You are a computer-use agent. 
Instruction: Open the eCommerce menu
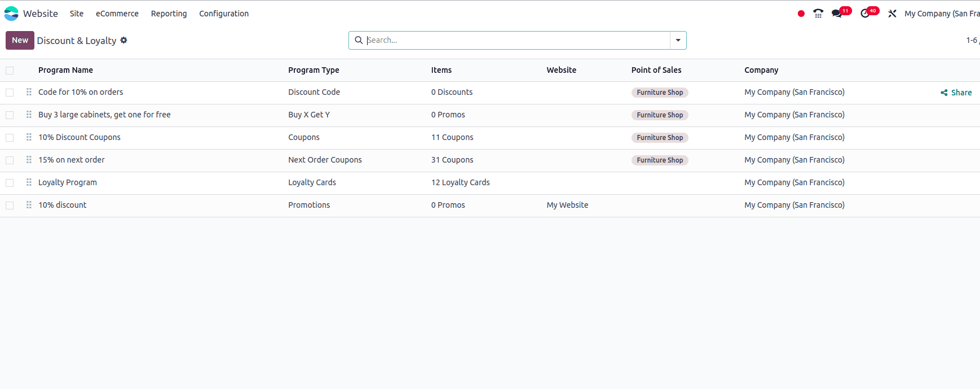pyautogui.click(x=117, y=14)
